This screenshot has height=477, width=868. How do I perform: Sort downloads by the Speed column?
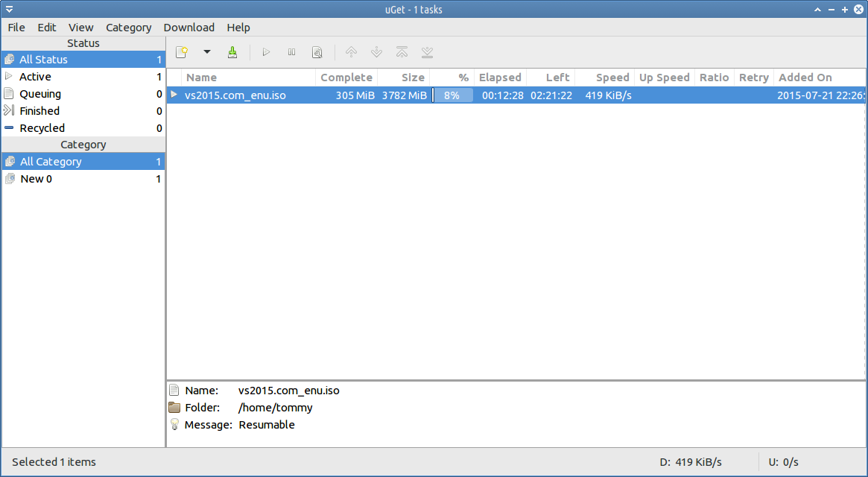tap(612, 77)
